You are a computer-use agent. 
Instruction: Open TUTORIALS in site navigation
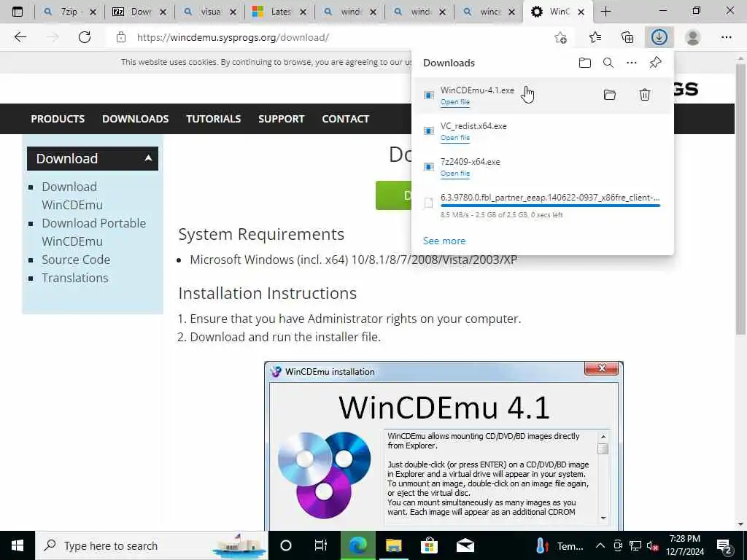214,119
